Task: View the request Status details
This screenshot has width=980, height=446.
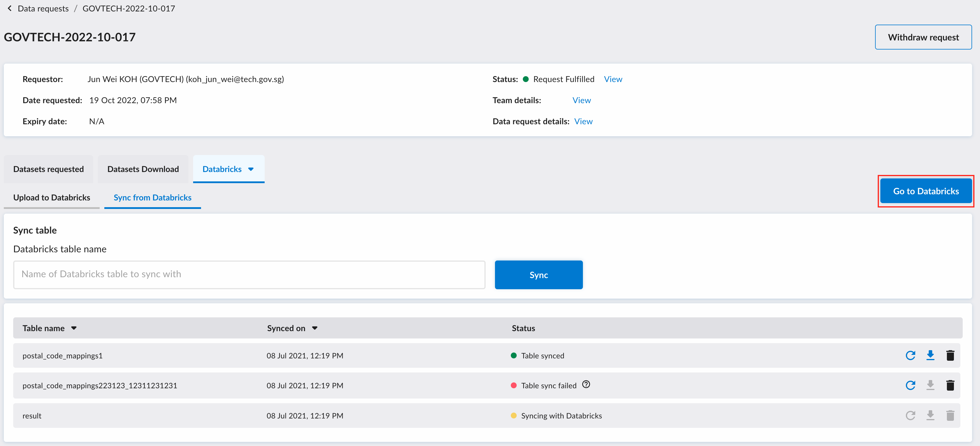Action: (x=613, y=79)
